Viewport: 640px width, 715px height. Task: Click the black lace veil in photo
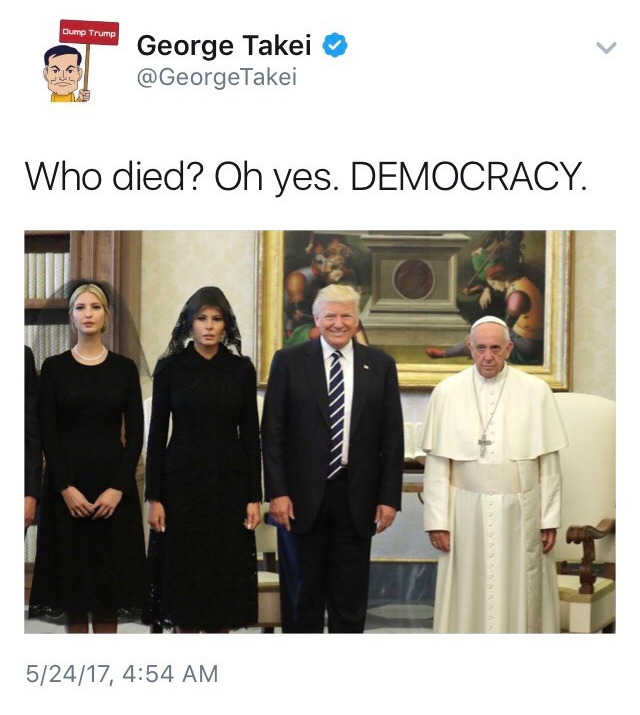click(203, 321)
